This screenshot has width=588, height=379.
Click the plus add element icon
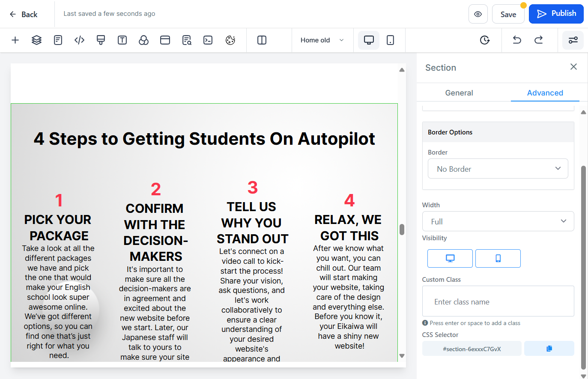(15, 40)
